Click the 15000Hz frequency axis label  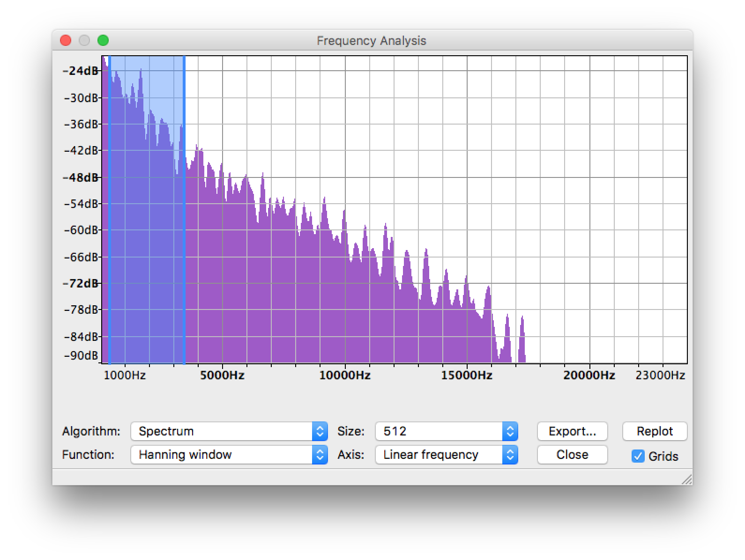click(467, 375)
